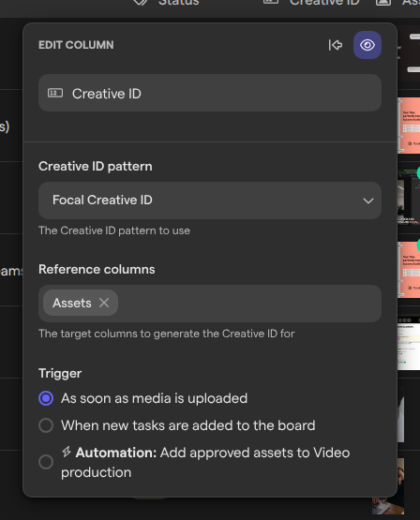The width and height of the screenshot is (420, 520).
Task: Click the Creative ID column header behind panel
Action: coord(324,3)
